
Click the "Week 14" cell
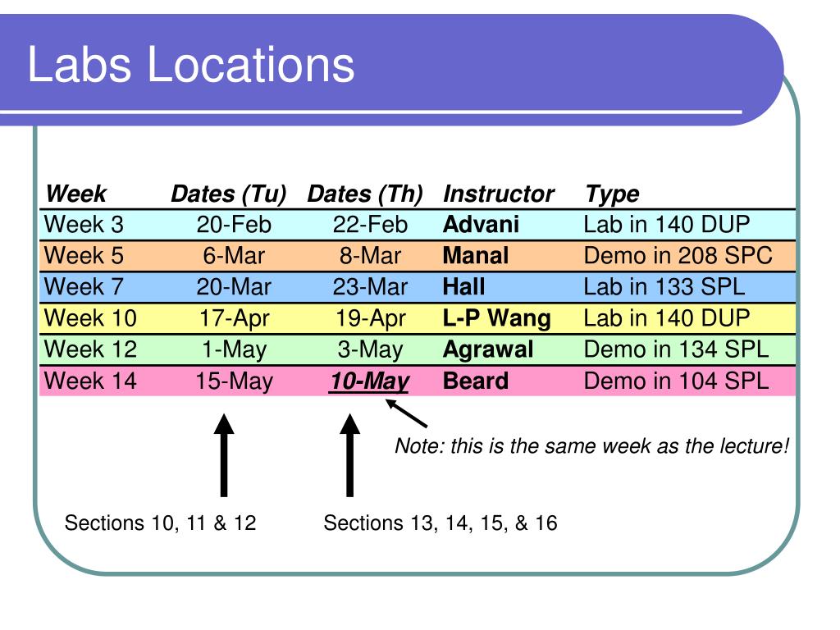click(x=90, y=381)
